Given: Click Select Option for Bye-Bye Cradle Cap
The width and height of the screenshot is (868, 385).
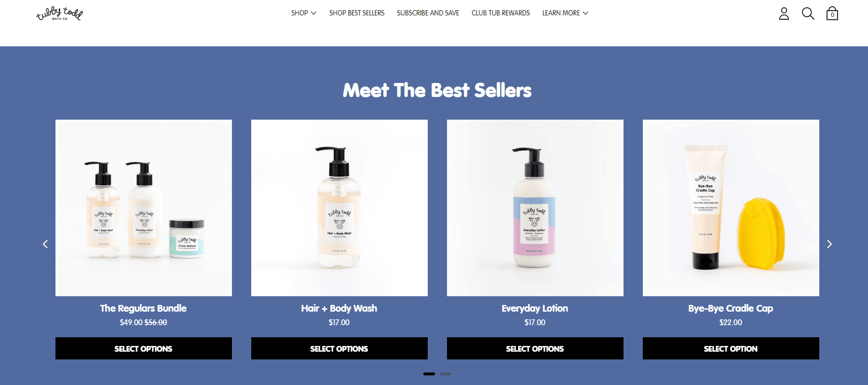Looking at the screenshot, I should point(731,348).
